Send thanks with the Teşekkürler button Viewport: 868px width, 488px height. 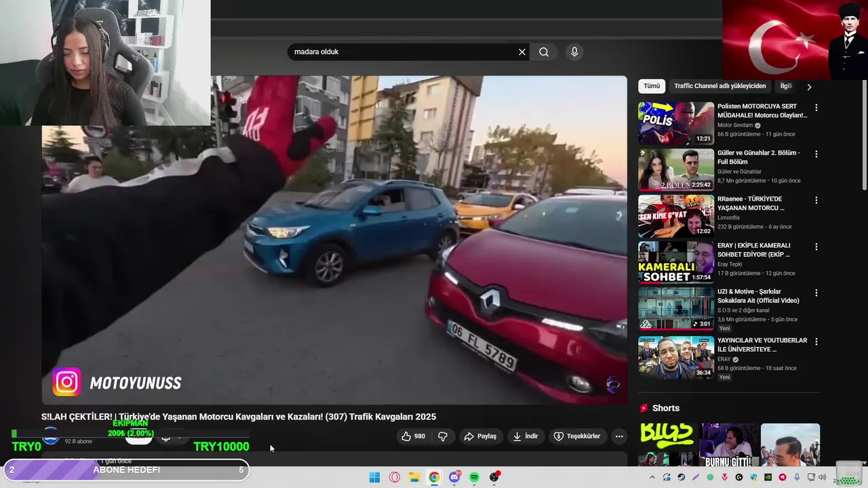[x=577, y=436]
